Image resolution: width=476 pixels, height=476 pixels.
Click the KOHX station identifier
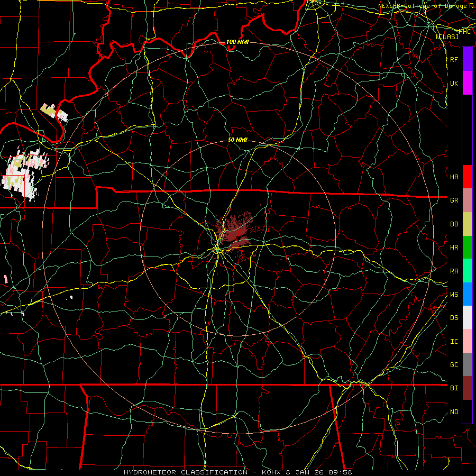[272, 472]
